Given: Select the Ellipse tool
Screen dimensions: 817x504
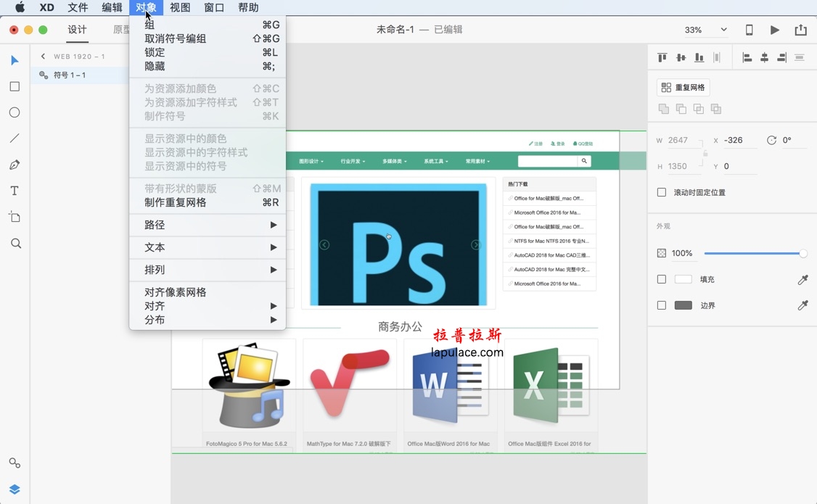Looking at the screenshot, I should (x=15, y=112).
